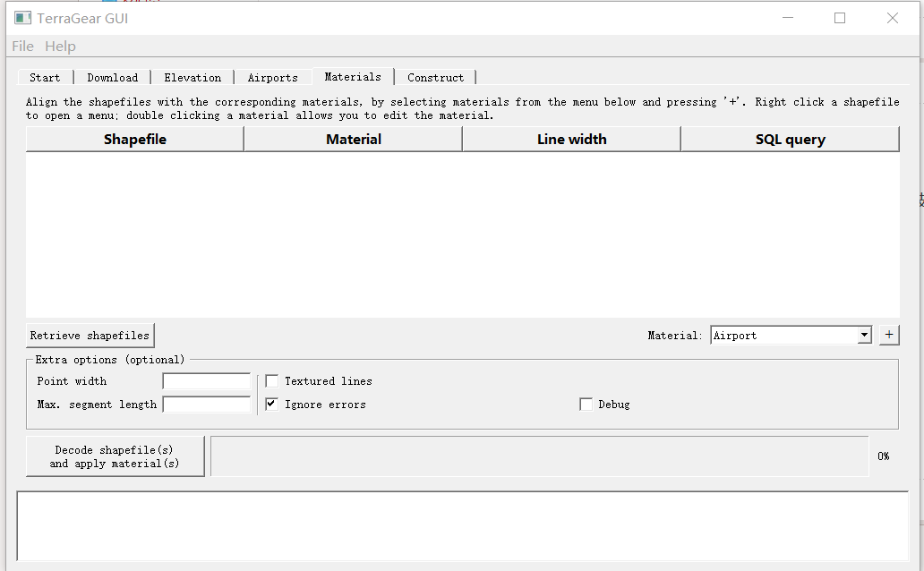The width and height of the screenshot is (924, 571).
Task: Maximize the TerraGear GUI window
Action: coord(840,18)
